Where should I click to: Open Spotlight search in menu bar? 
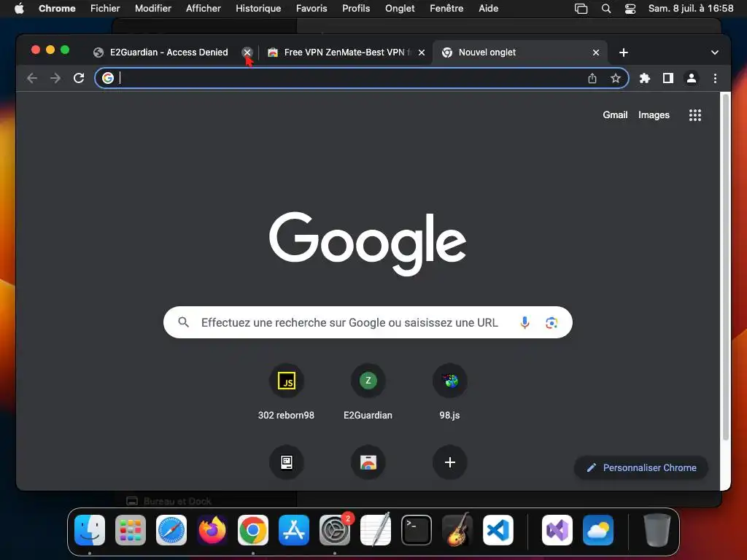pyautogui.click(x=606, y=9)
